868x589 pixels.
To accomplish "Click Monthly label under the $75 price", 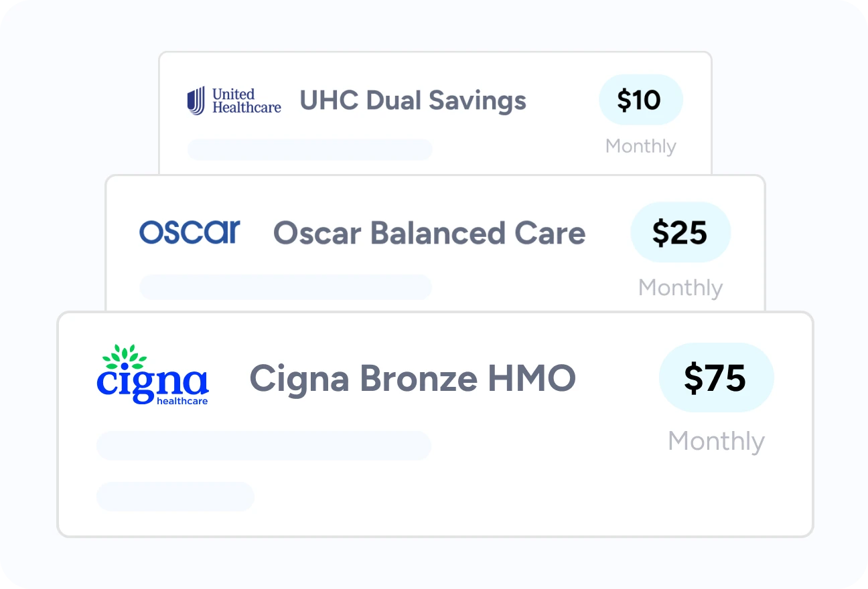I will (x=716, y=441).
